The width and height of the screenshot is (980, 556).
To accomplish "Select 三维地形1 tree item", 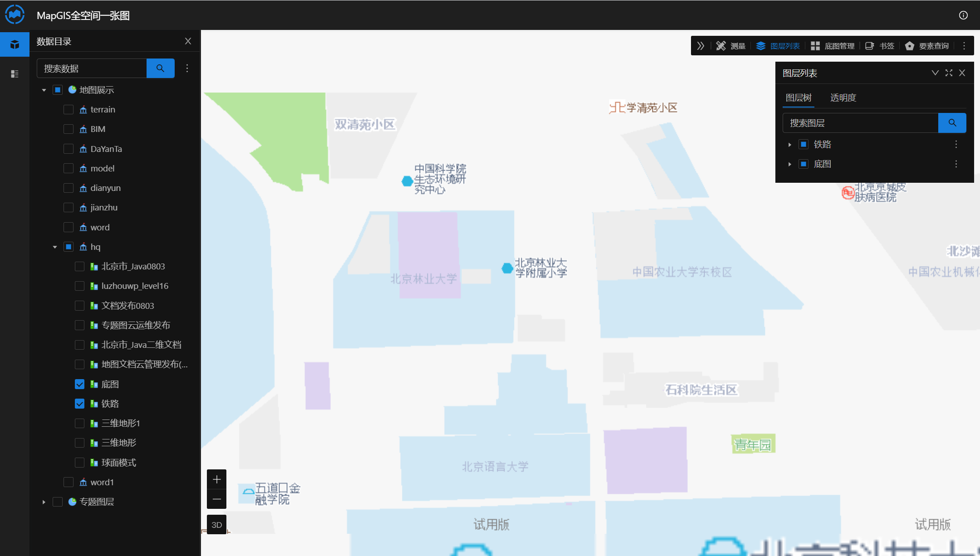I will coord(121,423).
